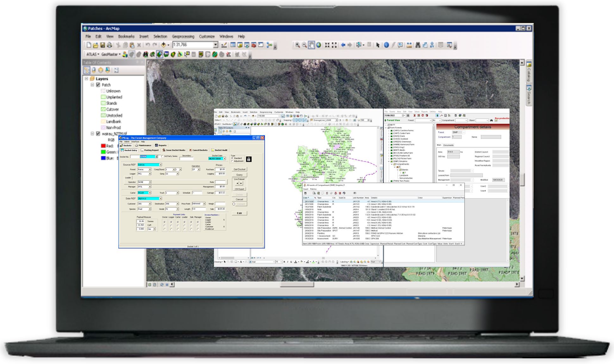This screenshot has height=364, width=614.
Task: Click the Identify info tool icon
Action: [x=386, y=45]
